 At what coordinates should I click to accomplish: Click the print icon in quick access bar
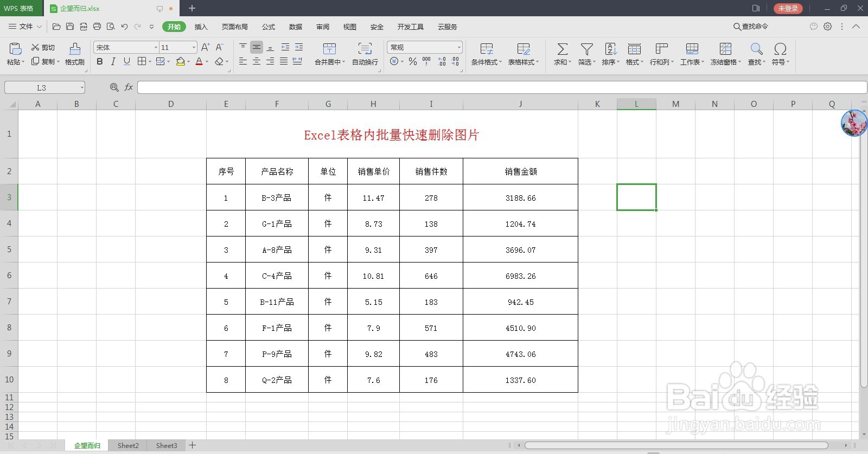(x=97, y=26)
